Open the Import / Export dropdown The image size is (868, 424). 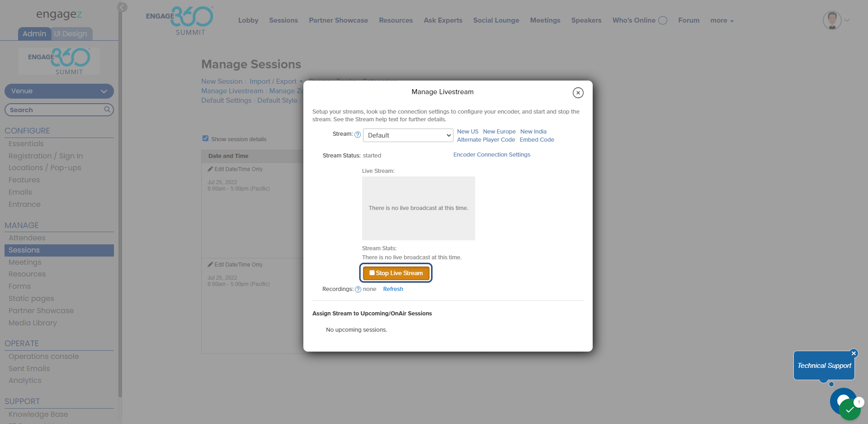click(276, 81)
